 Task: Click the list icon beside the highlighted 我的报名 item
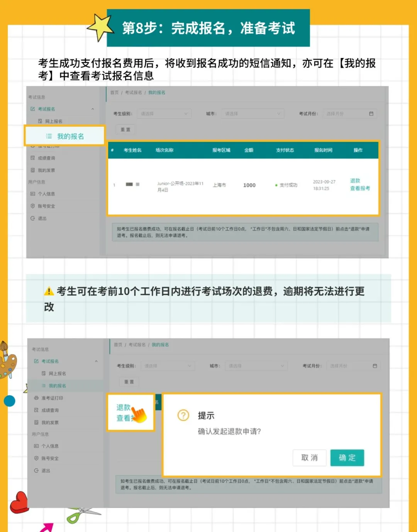coord(49,136)
